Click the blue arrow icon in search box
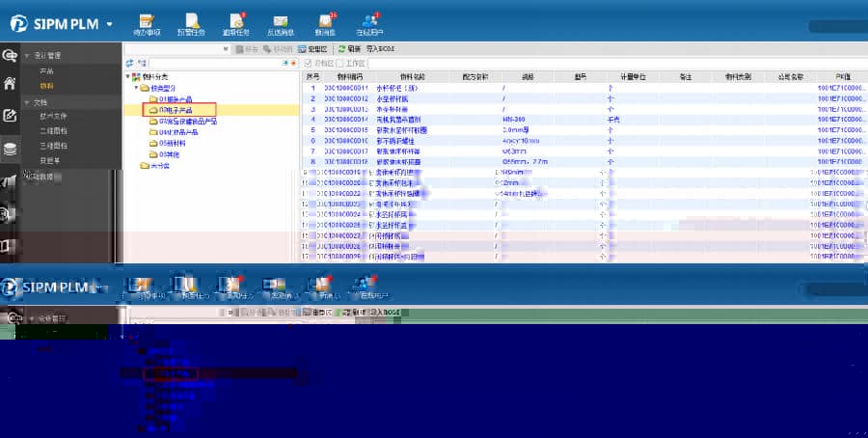The height and width of the screenshot is (438, 868). pyautogui.click(x=285, y=64)
